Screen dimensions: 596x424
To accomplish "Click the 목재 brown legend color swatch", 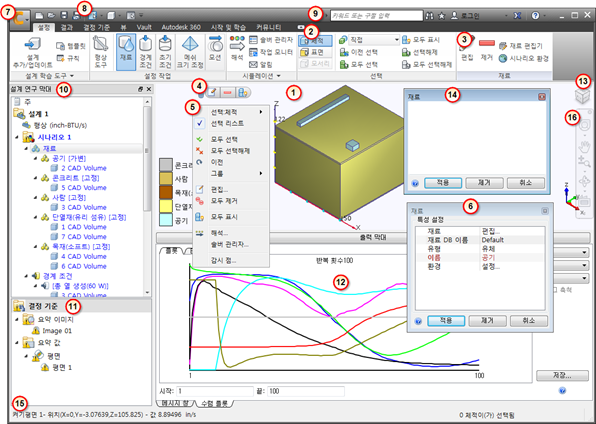I will point(166,192).
